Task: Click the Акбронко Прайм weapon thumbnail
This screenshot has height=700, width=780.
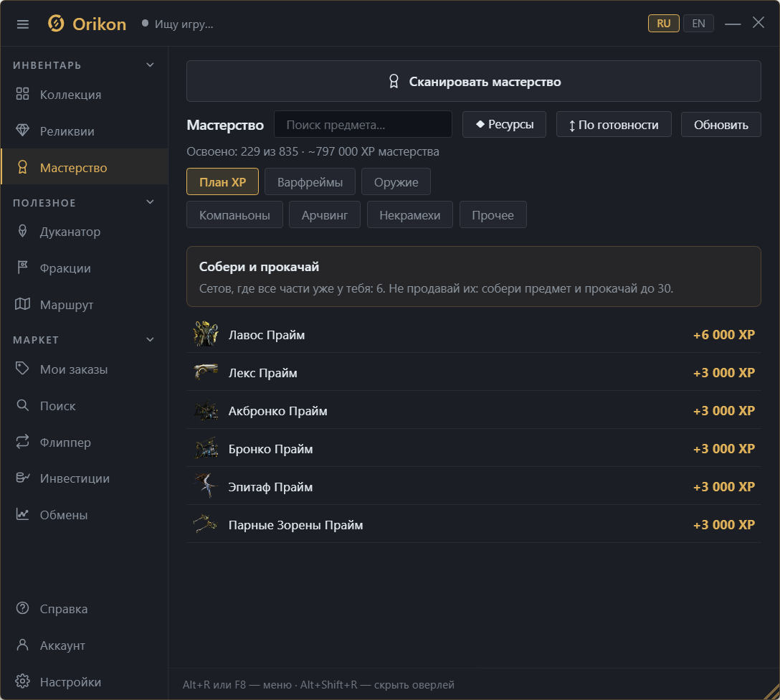Action: point(206,410)
